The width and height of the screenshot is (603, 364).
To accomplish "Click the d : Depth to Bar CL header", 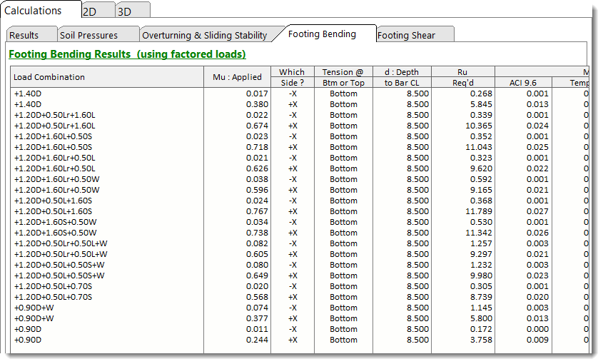I will 402,77.
